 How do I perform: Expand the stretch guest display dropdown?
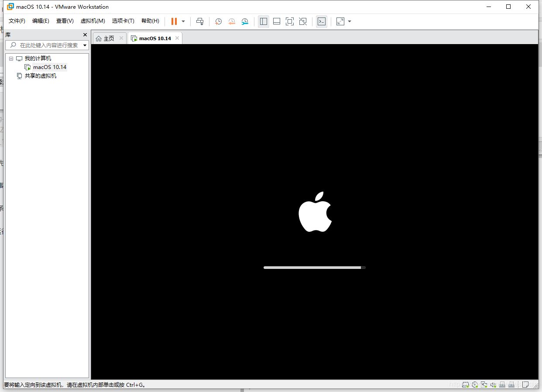pyautogui.click(x=350, y=21)
